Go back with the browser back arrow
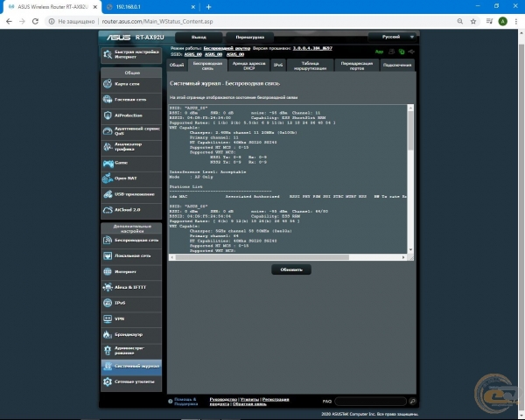The image size is (525, 420). [9, 21]
